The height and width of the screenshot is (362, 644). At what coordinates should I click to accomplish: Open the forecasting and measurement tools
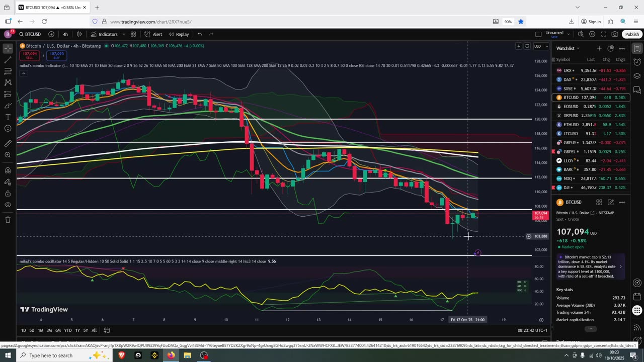8,94
